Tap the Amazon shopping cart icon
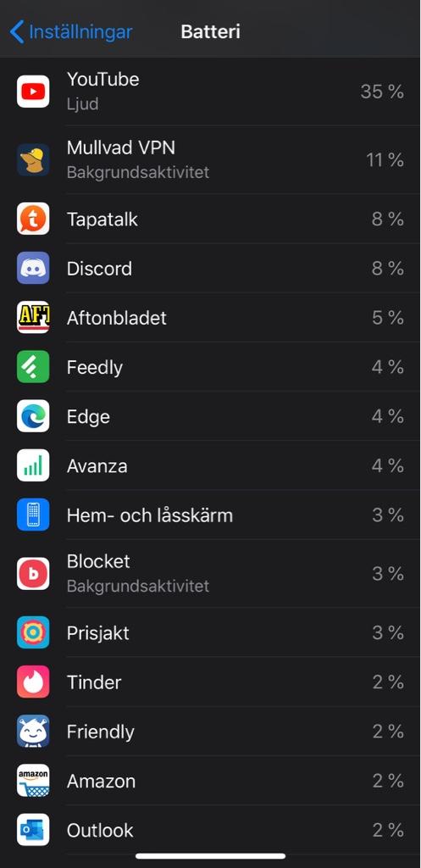 pyautogui.click(x=33, y=781)
